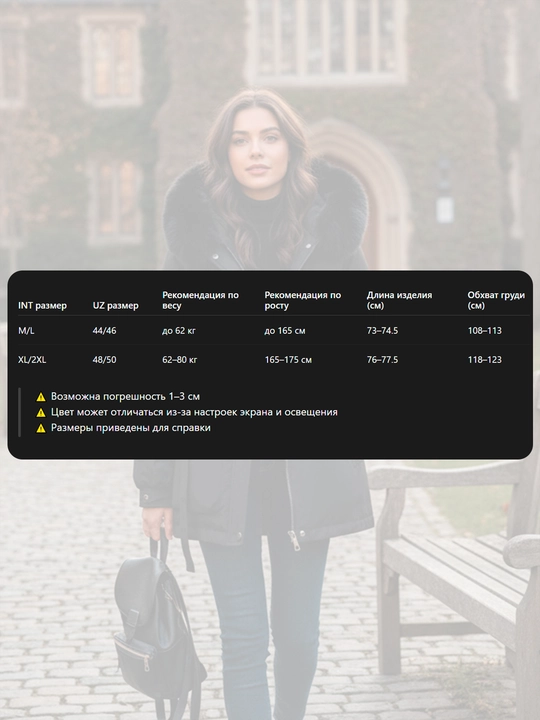Click the 'Рекомендация по росту' header
The width and height of the screenshot is (540, 720).
click(x=303, y=300)
